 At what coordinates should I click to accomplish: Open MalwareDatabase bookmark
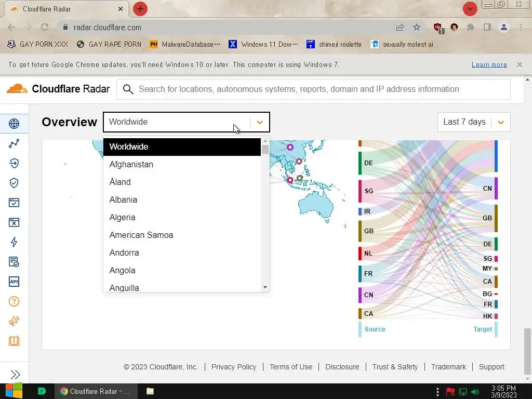185,44
